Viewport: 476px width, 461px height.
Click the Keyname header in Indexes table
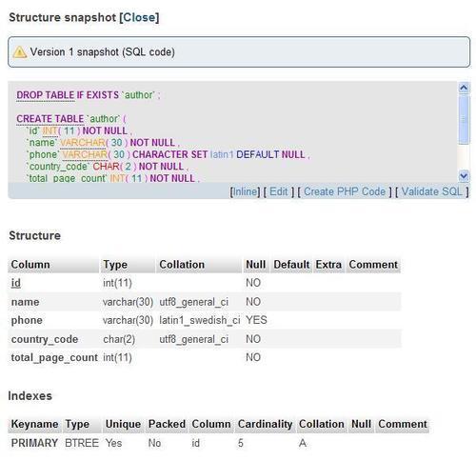click(x=34, y=424)
